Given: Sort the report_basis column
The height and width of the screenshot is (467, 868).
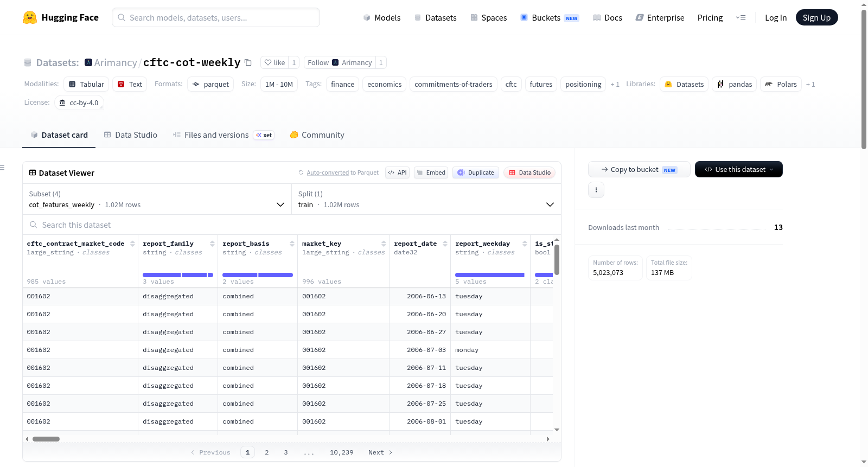Looking at the screenshot, I should (x=292, y=244).
